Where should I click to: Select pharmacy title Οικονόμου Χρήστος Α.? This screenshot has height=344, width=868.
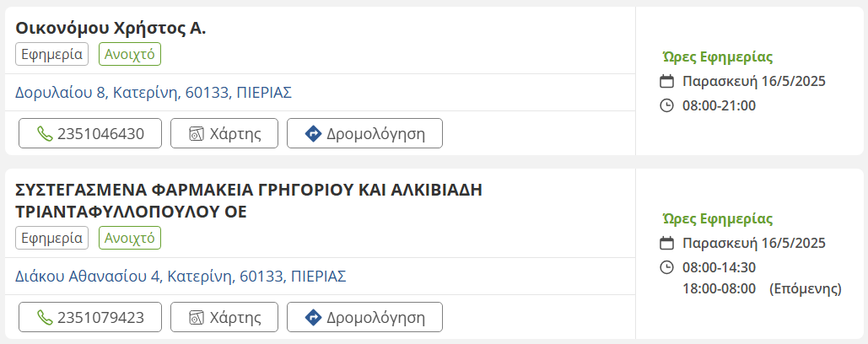click(x=111, y=28)
